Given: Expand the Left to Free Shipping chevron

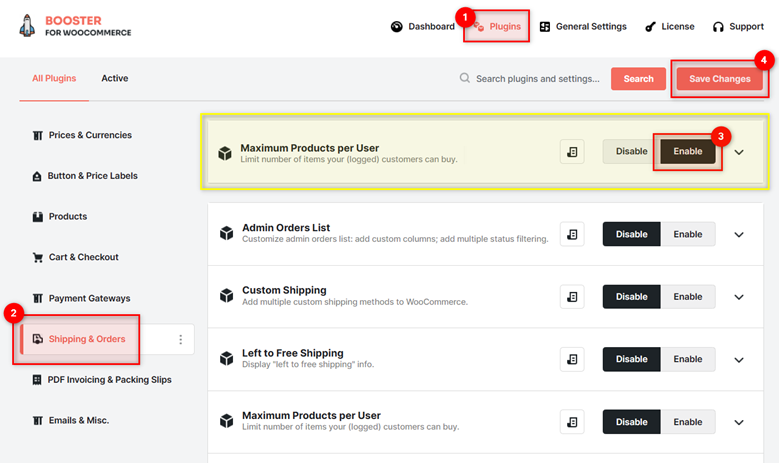Looking at the screenshot, I should [x=739, y=360].
